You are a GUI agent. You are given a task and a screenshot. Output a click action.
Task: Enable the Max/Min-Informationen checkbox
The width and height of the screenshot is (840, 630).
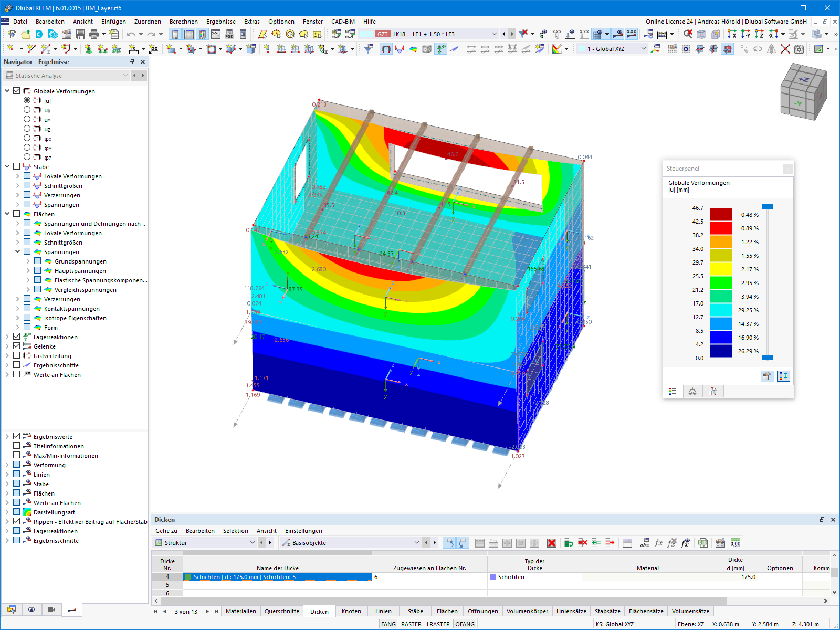(x=17, y=455)
